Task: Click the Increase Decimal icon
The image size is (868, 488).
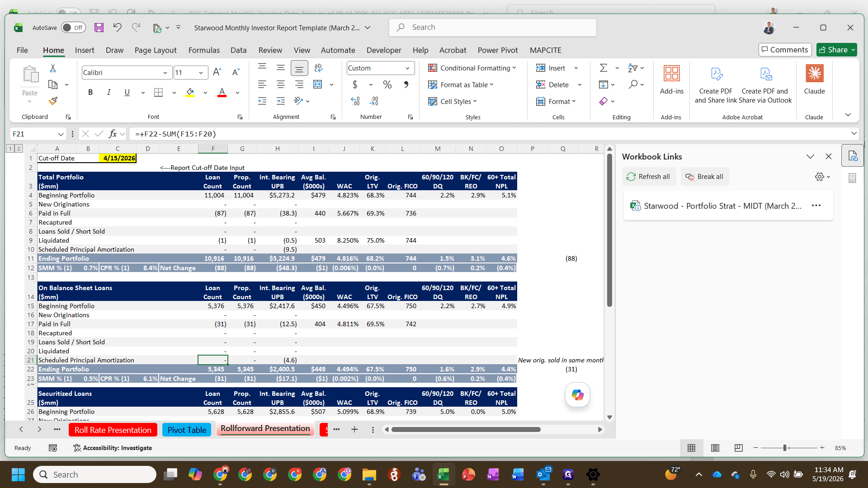Action: [x=355, y=101]
